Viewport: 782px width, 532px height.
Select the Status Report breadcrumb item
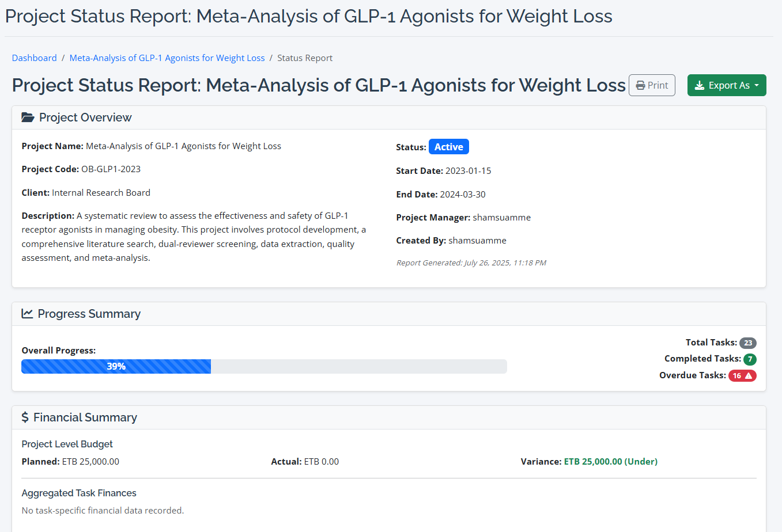pyautogui.click(x=305, y=58)
